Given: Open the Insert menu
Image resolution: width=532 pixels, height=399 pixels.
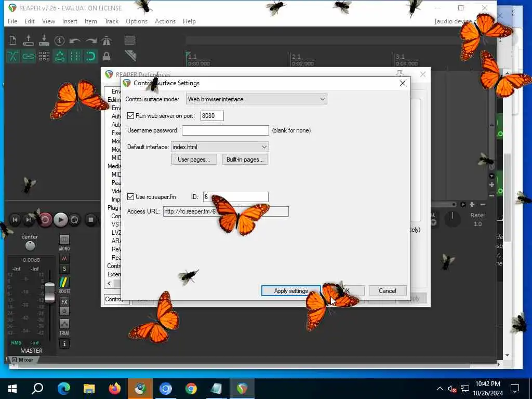Looking at the screenshot, I should [x=70, y=21].
